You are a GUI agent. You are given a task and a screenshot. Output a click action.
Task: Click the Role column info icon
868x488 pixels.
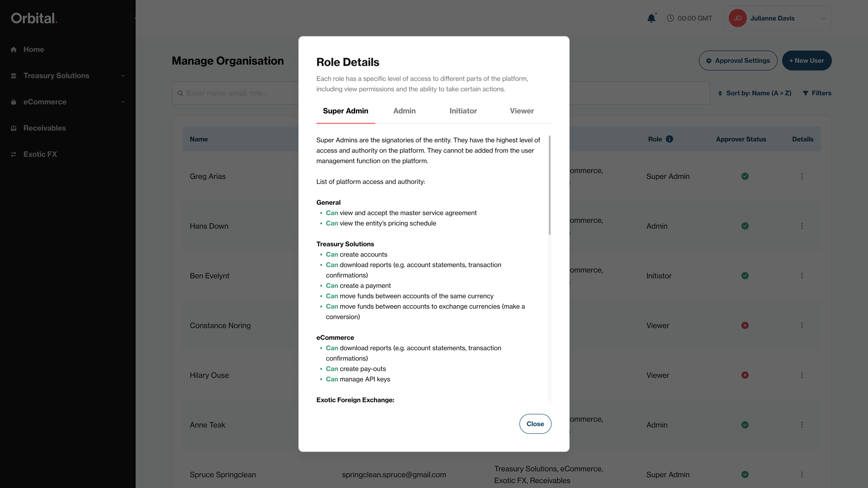click(x=669, y=139)
